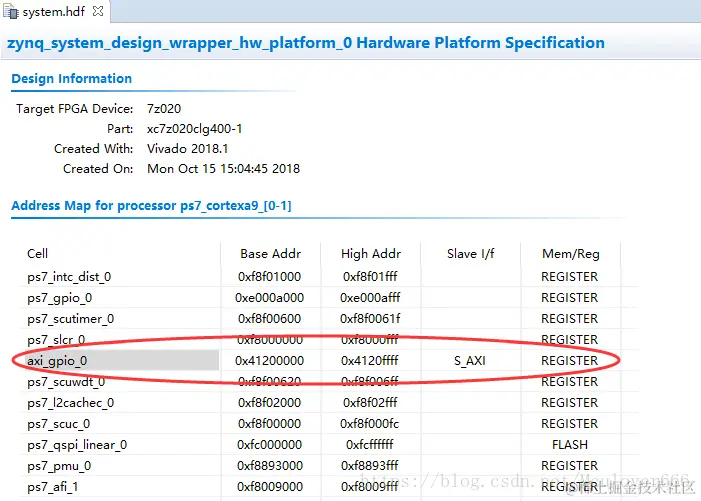The width and height of the screenshot is (701, 501).
Task: Click high address 0xf8f000fc
Action: point(370,424)
